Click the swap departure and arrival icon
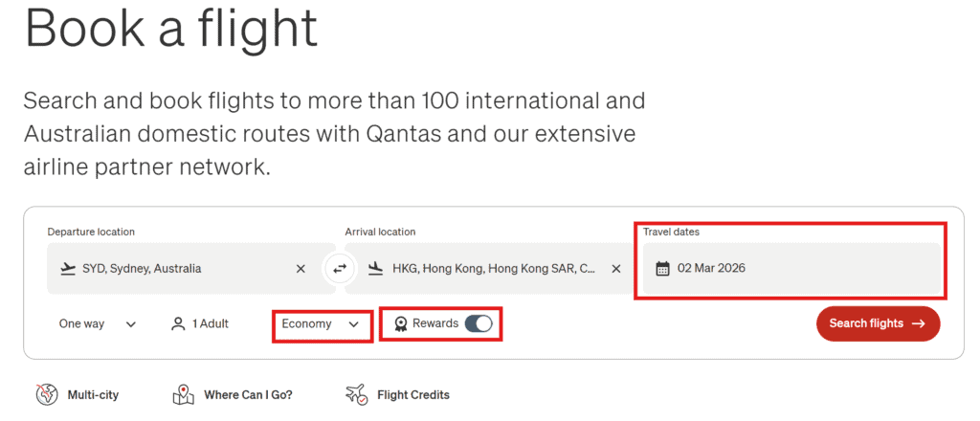Screen dimensions: 980x421 tap(340, 269)
